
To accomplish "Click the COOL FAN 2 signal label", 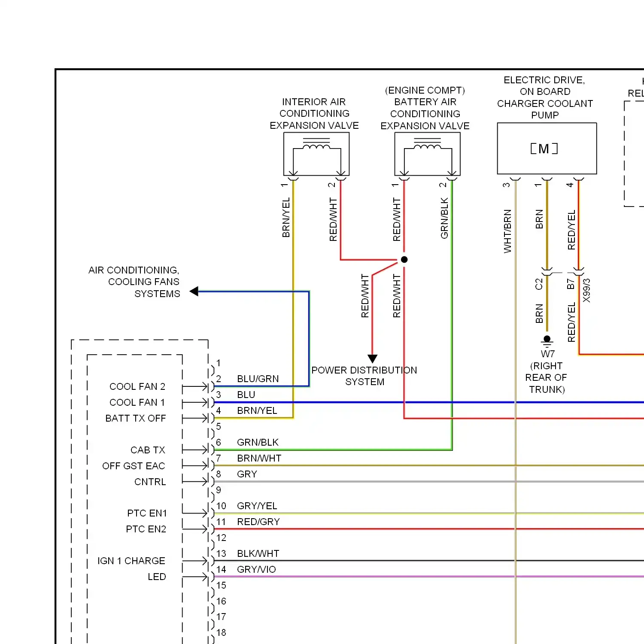I will tap(137, 387).
